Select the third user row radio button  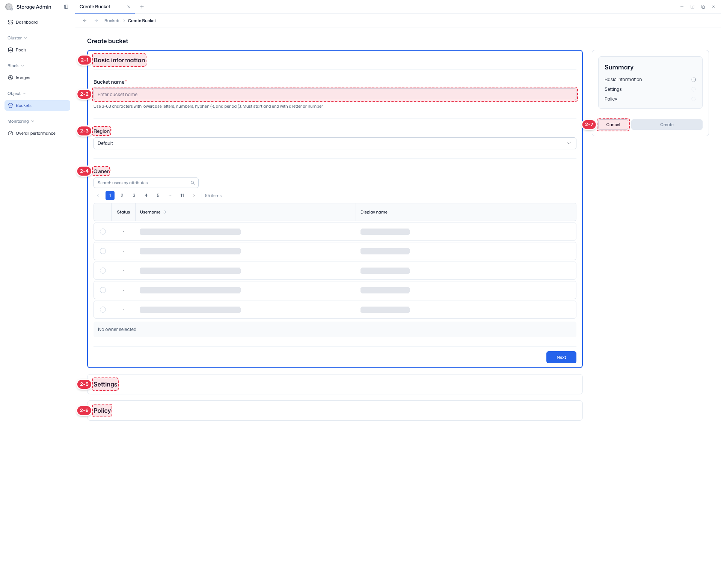tap(103, 271)
